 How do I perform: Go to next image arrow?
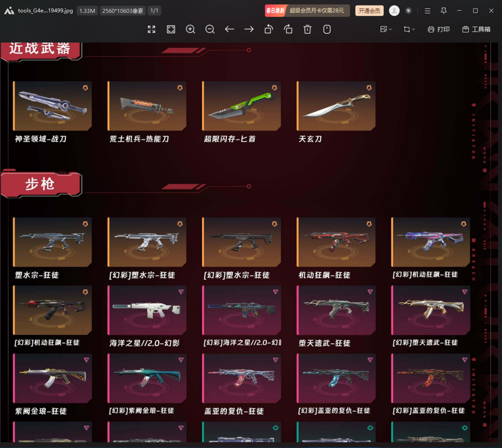coord(249,29)
